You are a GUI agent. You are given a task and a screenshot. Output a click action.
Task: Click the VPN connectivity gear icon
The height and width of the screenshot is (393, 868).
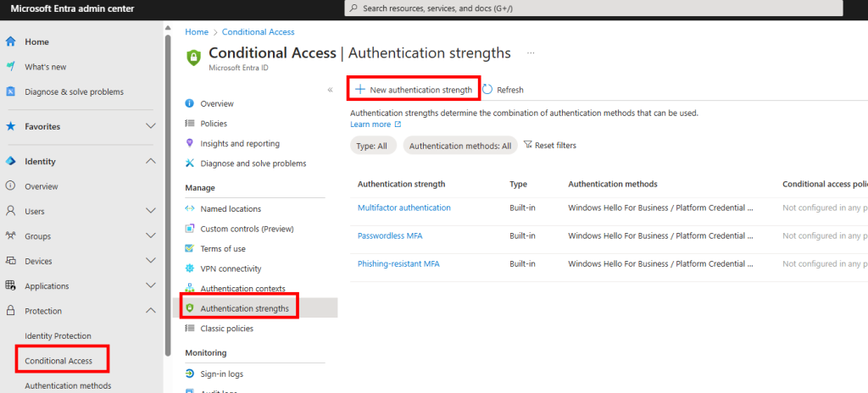pyautogui.click(x=190, y=268)
